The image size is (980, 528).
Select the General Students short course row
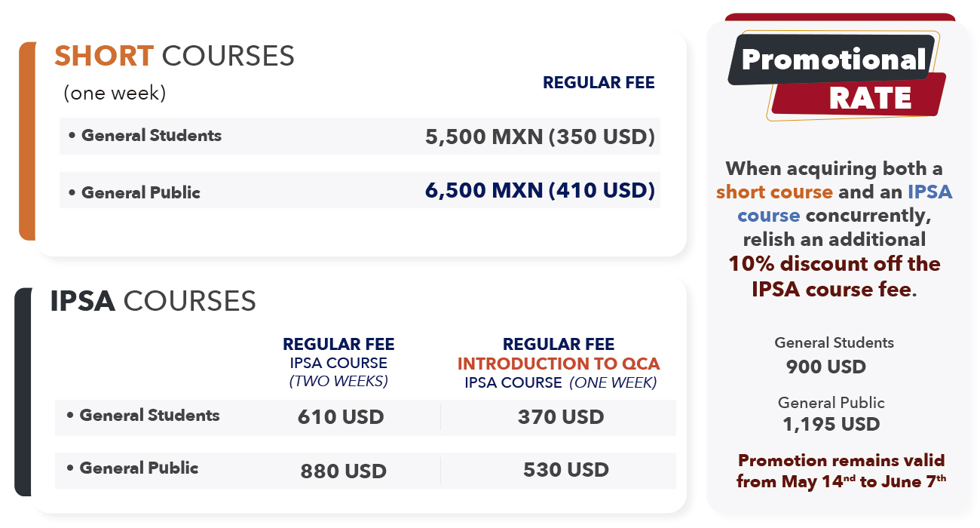point(360,137)
